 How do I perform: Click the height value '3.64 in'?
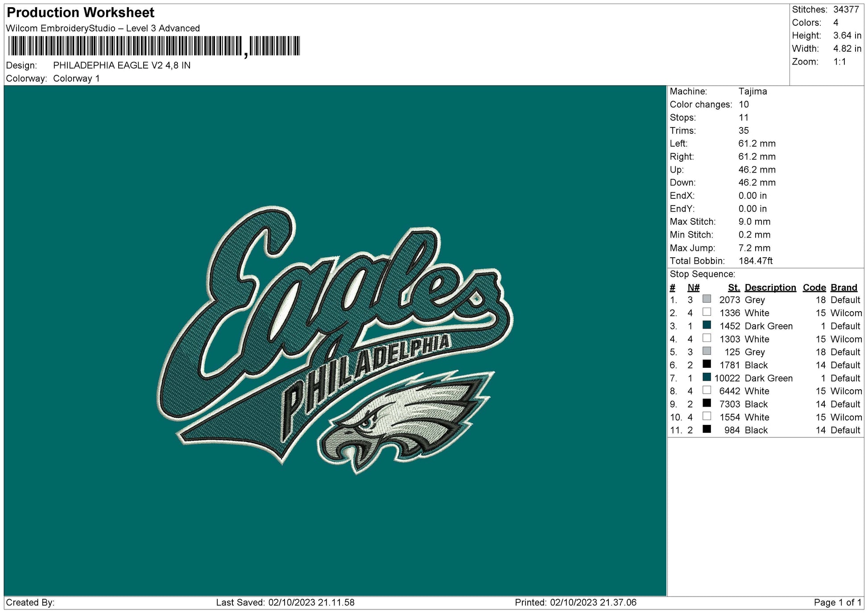click(847, 35)
